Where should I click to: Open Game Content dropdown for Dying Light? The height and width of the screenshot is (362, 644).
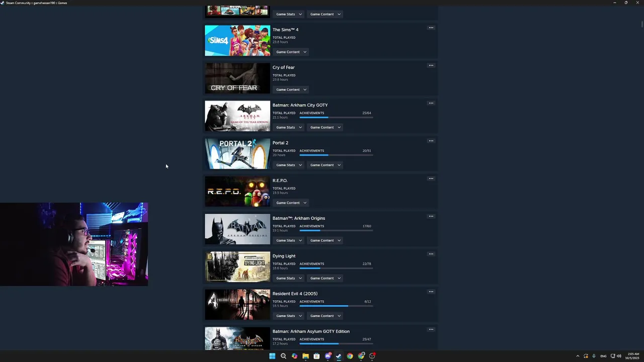click(x=325, y=278)
